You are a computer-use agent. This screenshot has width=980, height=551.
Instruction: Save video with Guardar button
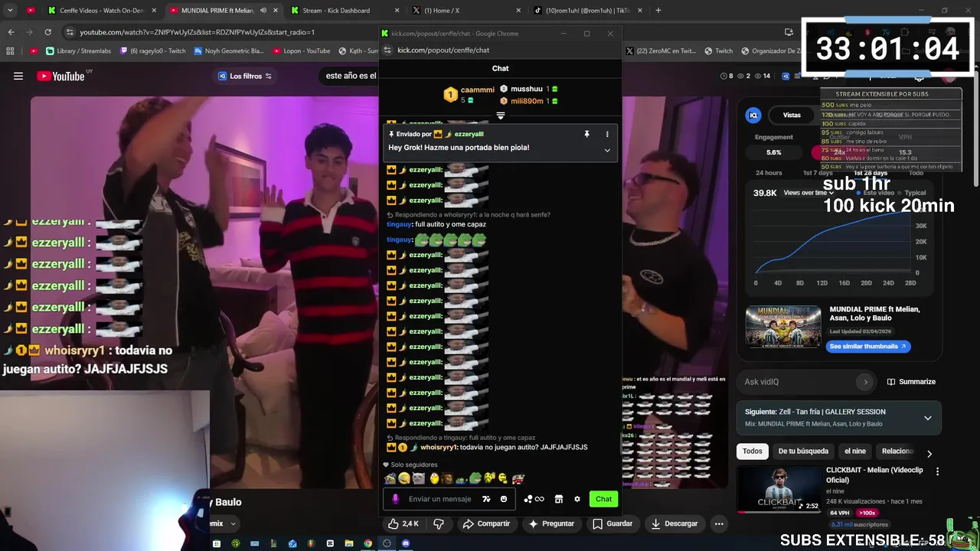612,523
